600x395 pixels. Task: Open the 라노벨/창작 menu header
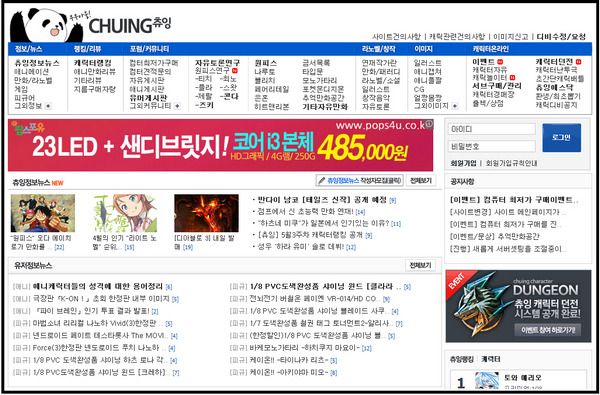click(378, 49)
